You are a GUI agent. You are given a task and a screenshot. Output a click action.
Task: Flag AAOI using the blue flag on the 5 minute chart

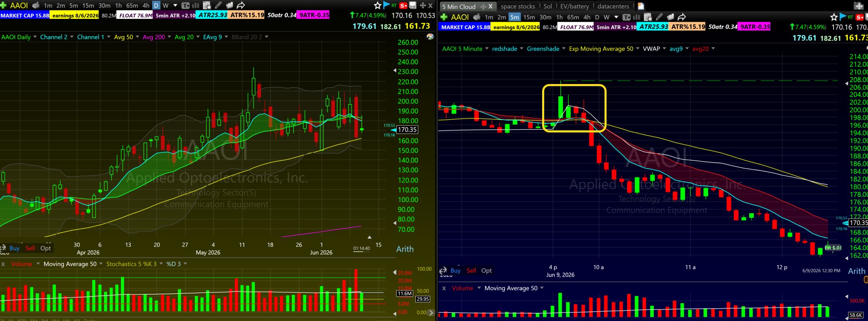[x=843, y=17]
